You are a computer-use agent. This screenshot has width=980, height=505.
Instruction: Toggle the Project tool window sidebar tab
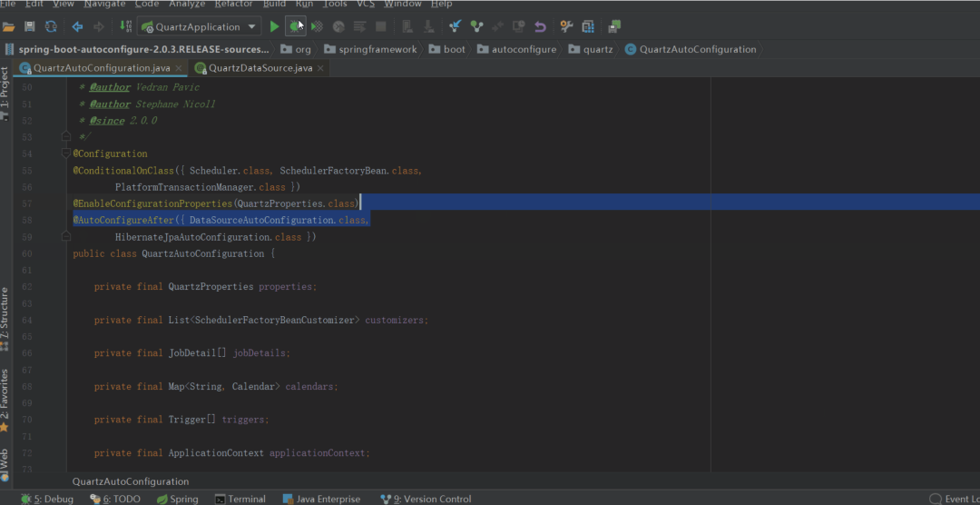click(x=5, y=92)
